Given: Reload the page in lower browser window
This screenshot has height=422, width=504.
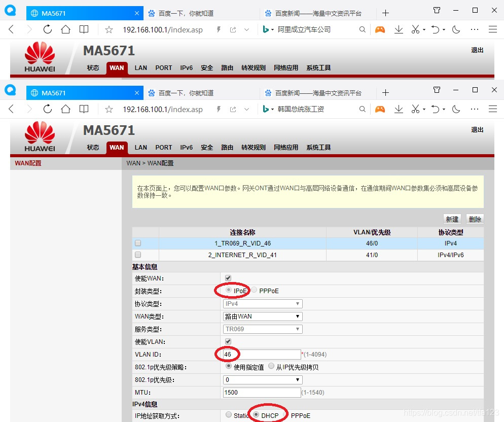Looking at the screenshot, I should tap(48, 109).
